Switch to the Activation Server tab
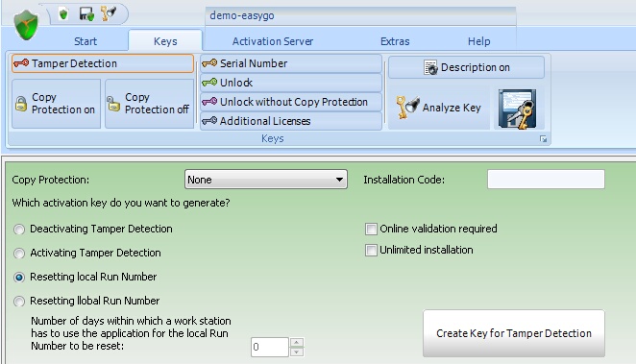636x364 pixels. tap(273, 41)
